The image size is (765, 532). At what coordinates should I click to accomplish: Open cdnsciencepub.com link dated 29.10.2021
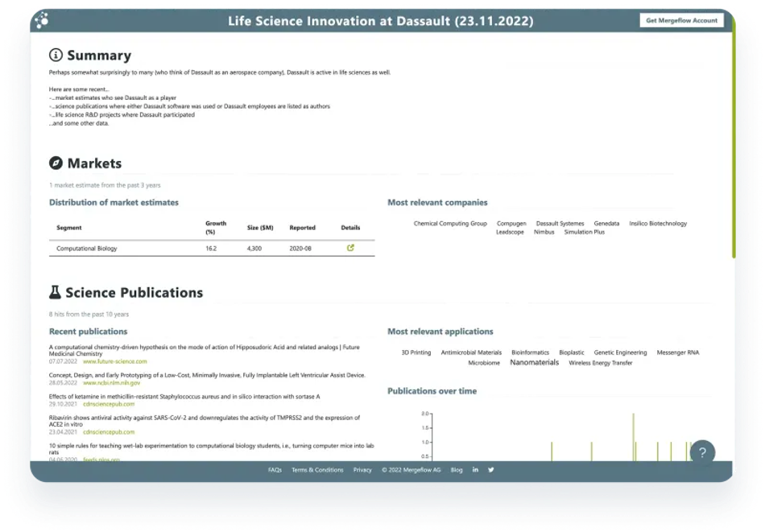[x=109, y=404]
